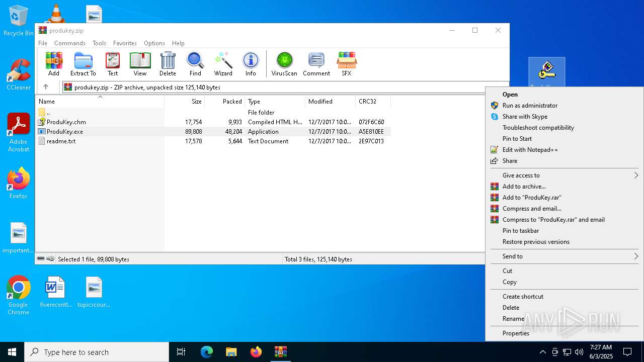Choose Open in context menu
This screenshot has height=362, width=644.
(x=564, y=95)
